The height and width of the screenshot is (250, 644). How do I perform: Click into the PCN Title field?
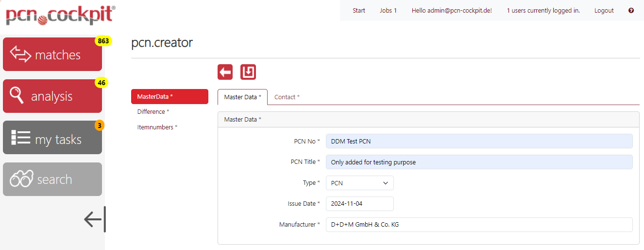(x=479, y=162)
